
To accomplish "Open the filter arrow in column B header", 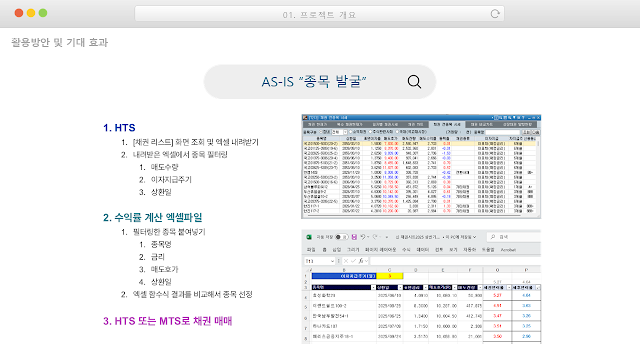I will (x=373, y=287).
